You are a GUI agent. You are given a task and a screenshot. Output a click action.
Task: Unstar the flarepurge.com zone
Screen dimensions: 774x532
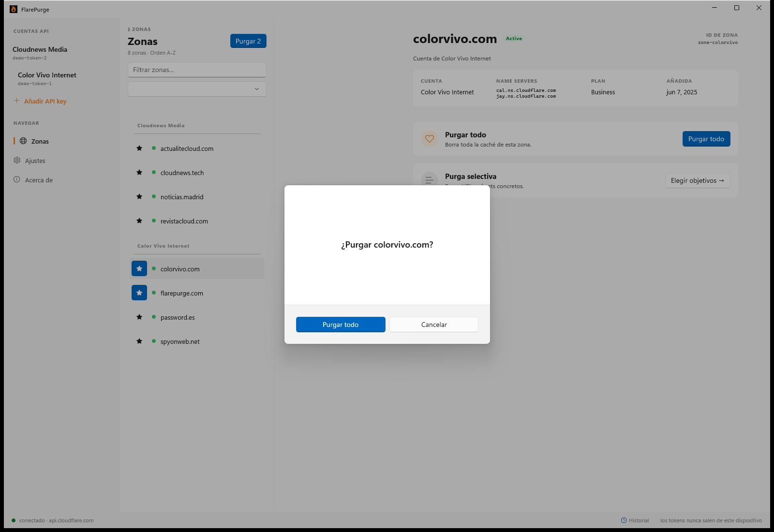[x=139, y=293]
